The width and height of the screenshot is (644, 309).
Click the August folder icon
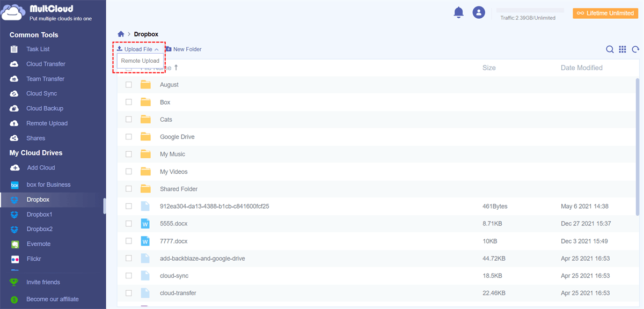point(145,85)
